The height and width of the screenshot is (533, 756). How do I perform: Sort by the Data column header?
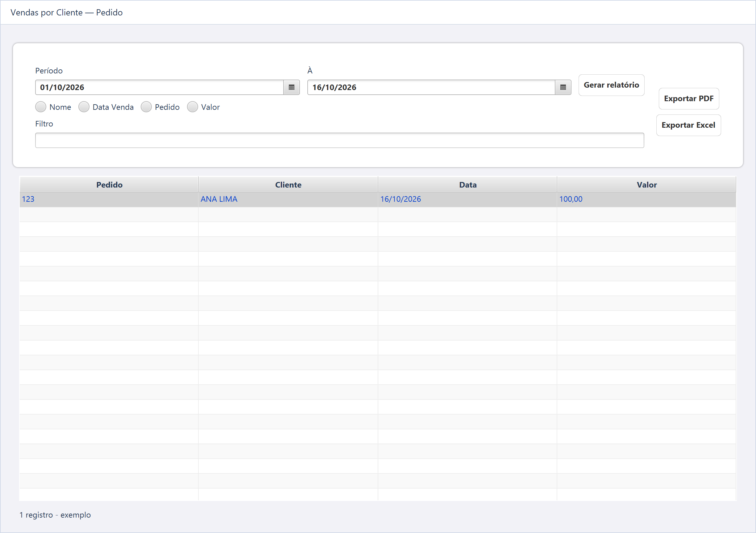click(x=467, y=185)
